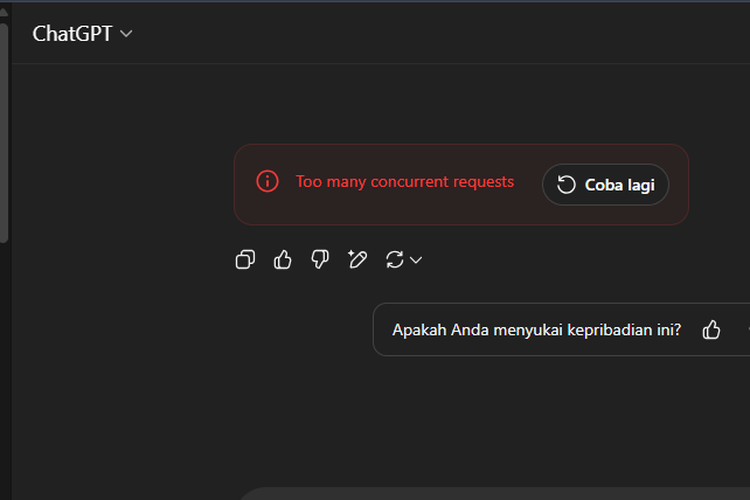Screen dimensions: 750x500
Task: Click the Coba lagi retry button
Action: 605,185
